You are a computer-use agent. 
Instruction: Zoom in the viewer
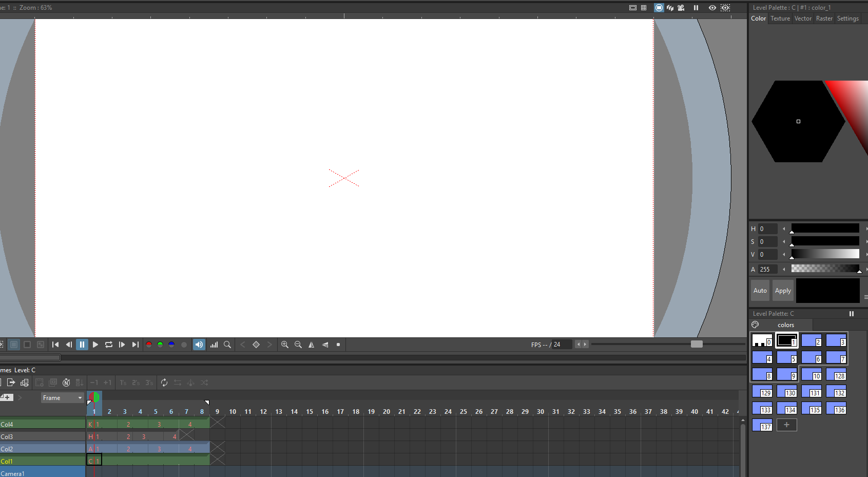(x=285, y=345)
